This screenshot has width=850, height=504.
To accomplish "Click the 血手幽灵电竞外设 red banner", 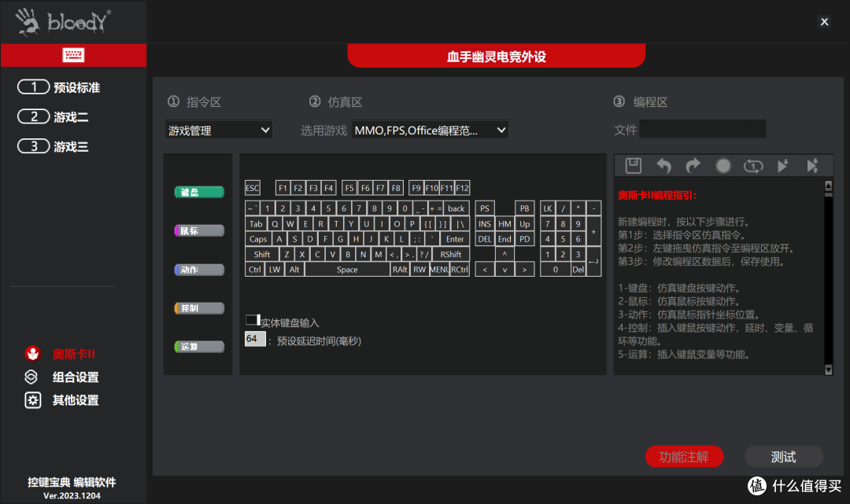I will coord(497,57).
